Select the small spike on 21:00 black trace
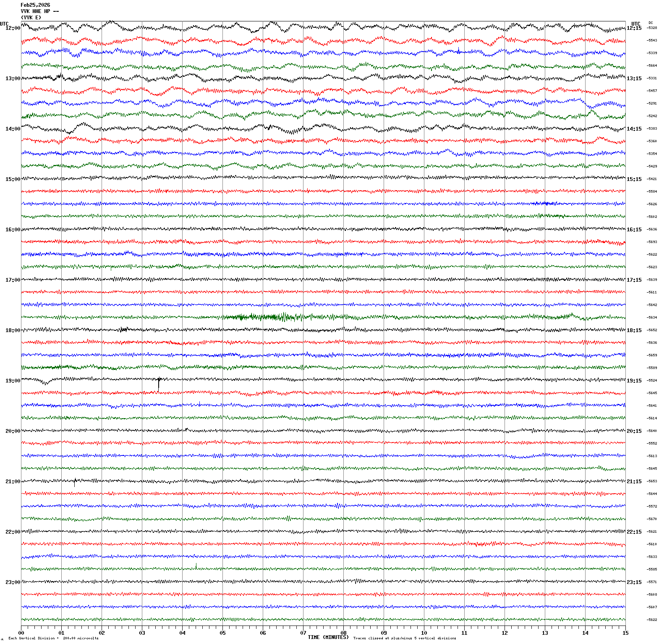Screen dimensions: 659x644 [75, 482]
